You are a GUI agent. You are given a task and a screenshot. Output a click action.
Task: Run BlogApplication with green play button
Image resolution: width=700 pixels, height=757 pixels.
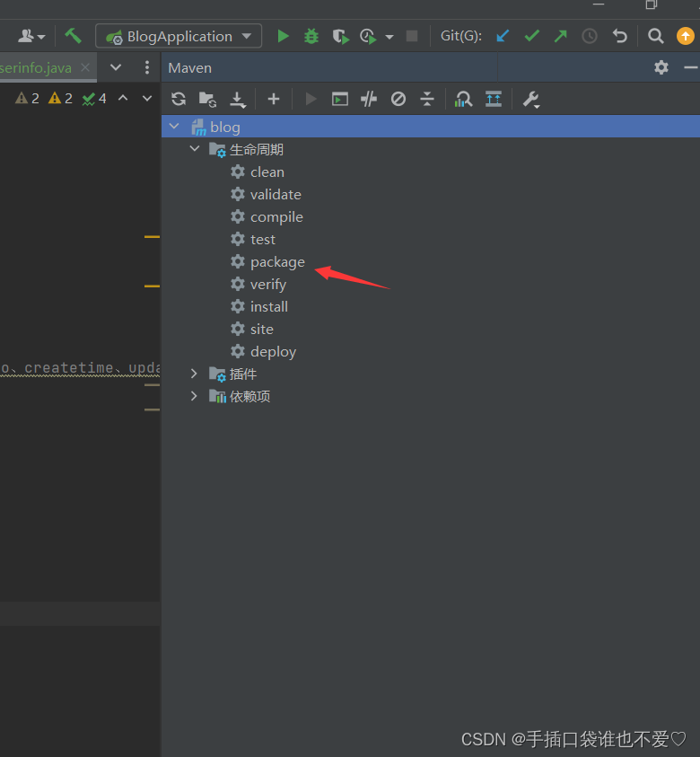point(284,36)
